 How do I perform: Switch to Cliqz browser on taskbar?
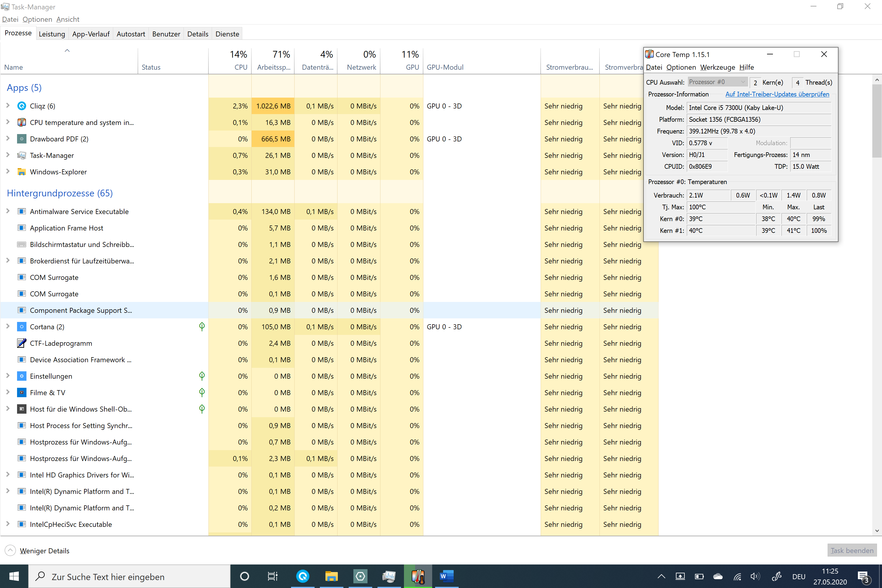click(x=303, y=576)
